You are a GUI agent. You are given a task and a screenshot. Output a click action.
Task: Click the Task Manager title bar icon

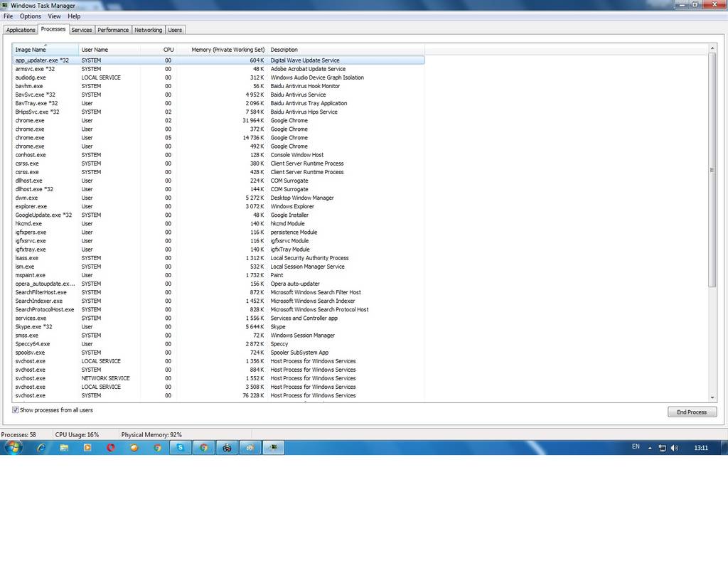click(4, 5)
